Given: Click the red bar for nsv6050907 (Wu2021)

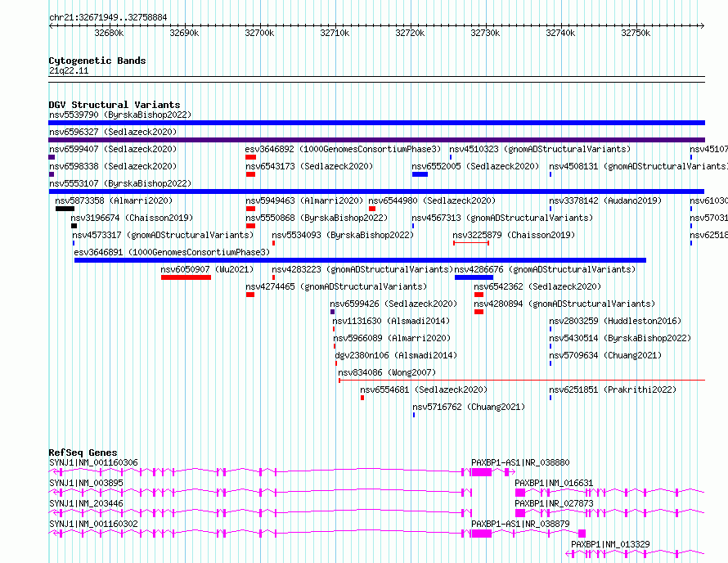Looking at the screenshot, I should [x=186, y=277].
